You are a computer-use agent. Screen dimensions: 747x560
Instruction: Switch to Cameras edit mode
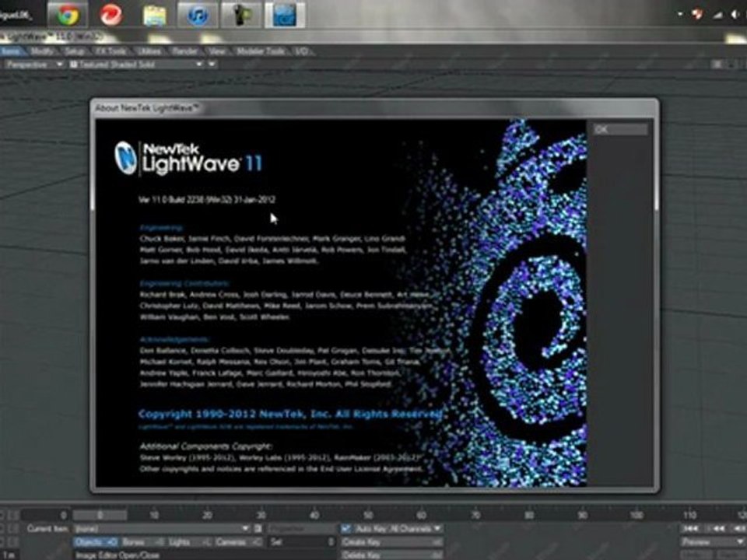238,542
